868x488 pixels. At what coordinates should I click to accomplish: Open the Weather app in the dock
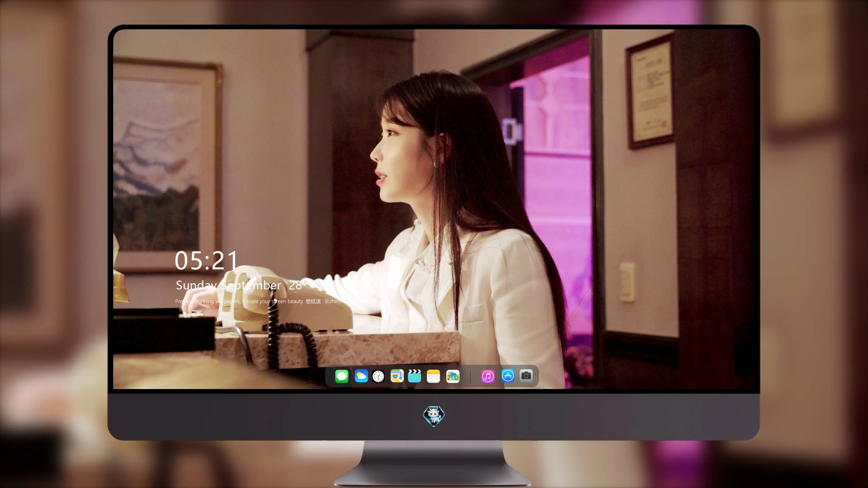point(361,376)
